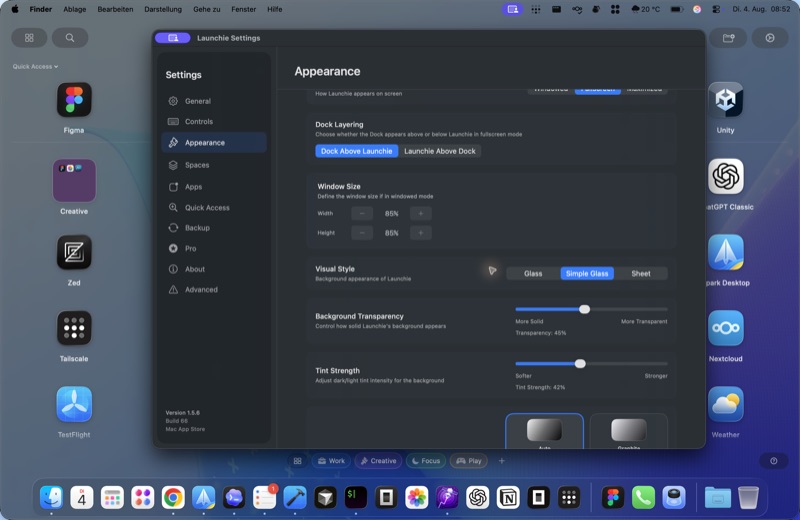Open the Apps settings section
800x520 pixels.
click(x=214, y=187)
